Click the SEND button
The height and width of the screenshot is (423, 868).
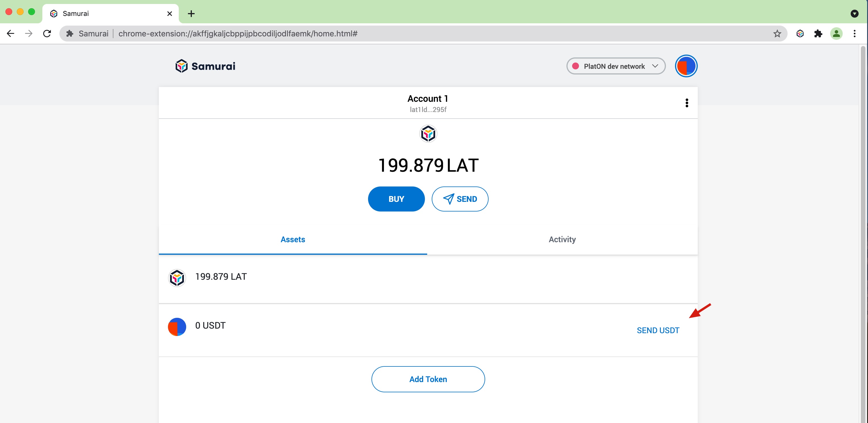pos(460,199)
